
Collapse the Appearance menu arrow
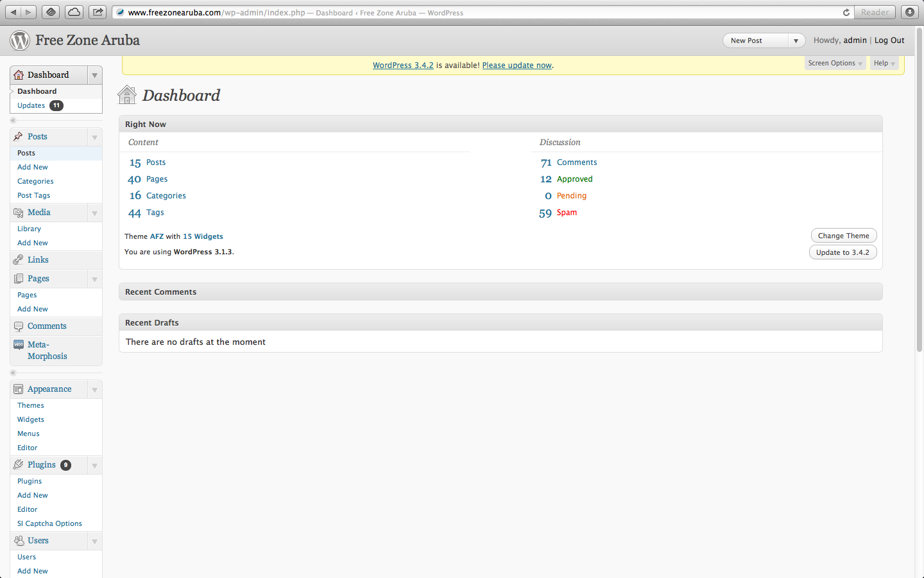pos(95,389)
